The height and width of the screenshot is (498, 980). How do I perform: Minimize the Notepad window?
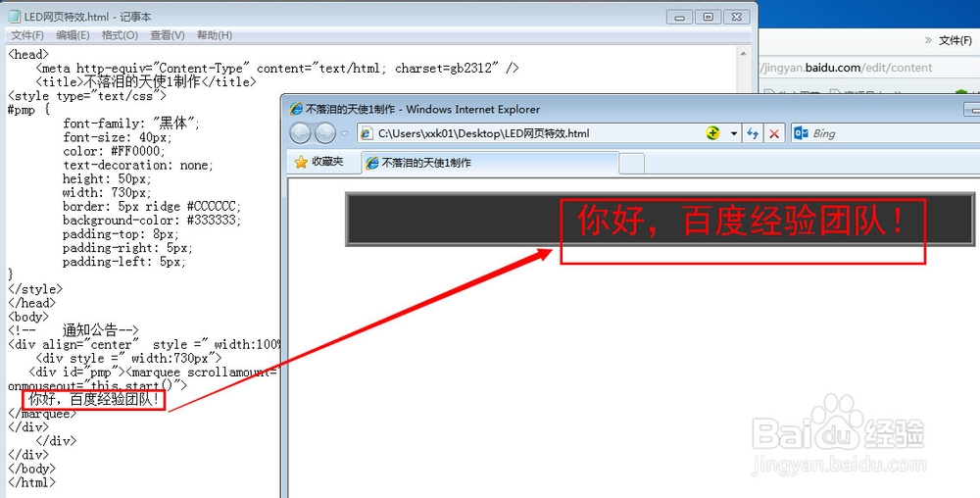(x=679, y=17)
